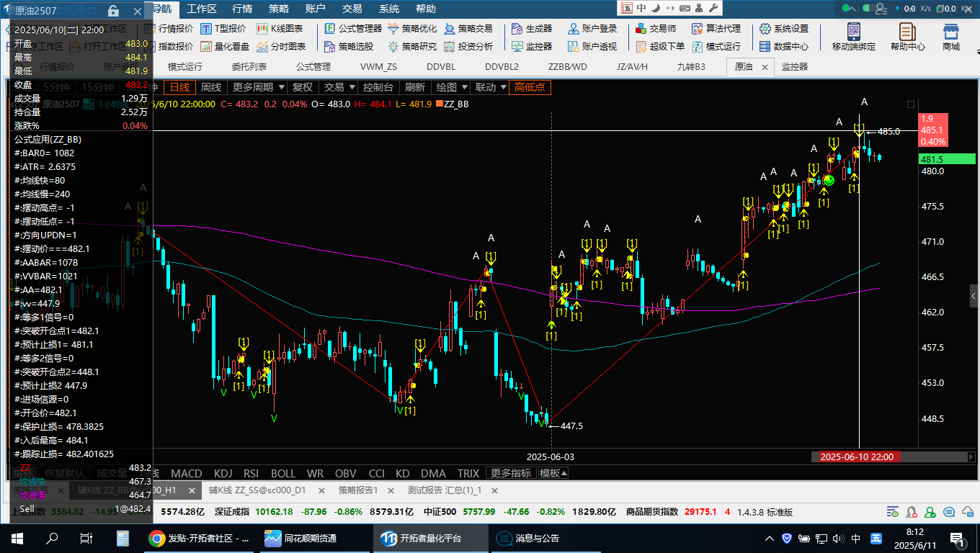The height and width of the screenshot is (553, 980).
Task: Open the 策略选股 stock screener
Action: coord(349,46)
